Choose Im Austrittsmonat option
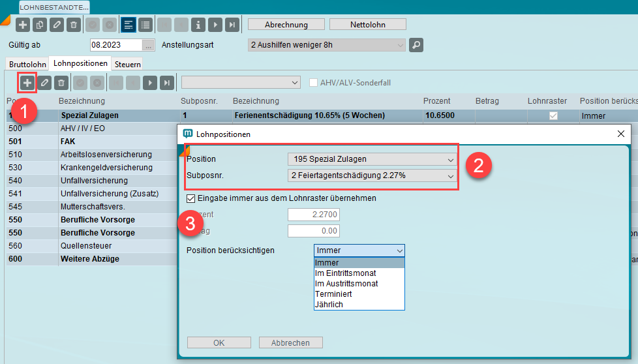The image size is (638, 364). point(359,284)
